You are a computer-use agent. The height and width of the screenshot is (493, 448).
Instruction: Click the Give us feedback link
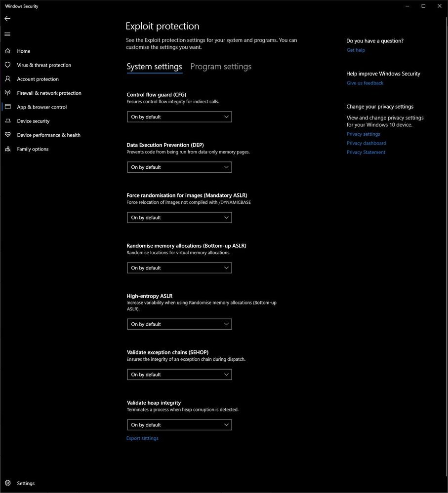365,83
